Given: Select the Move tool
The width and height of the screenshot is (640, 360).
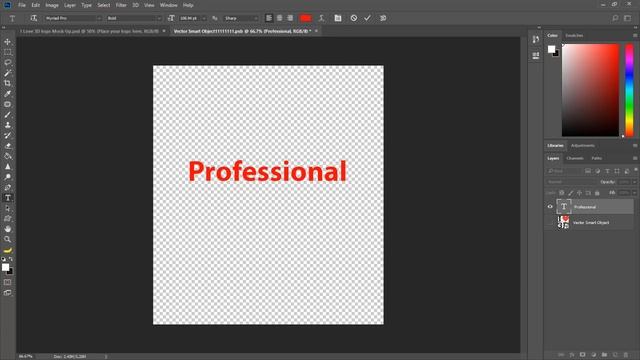Looking at the screenshot, I should tap(7, 42).
